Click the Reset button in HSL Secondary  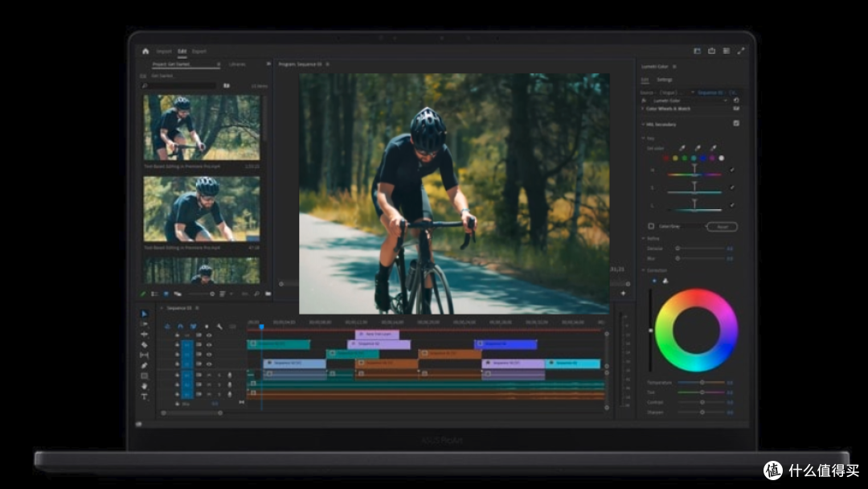722,227
